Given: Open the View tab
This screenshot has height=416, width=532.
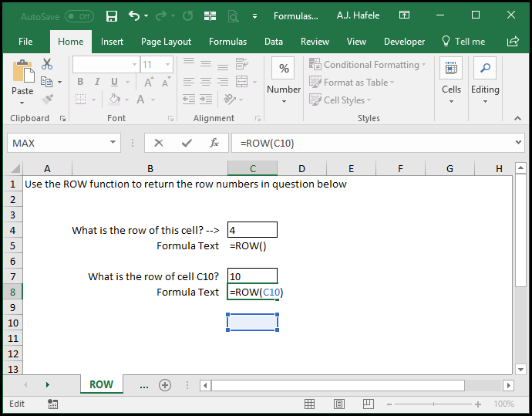Looking at the screenshot, I should [x=356, y=42].
